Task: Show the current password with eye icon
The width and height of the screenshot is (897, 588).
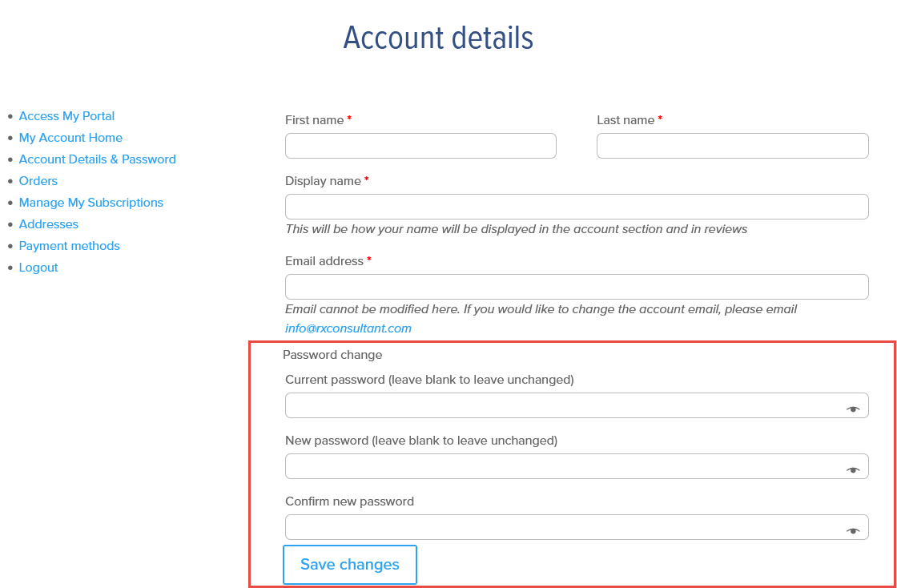Action: (853, 409)
